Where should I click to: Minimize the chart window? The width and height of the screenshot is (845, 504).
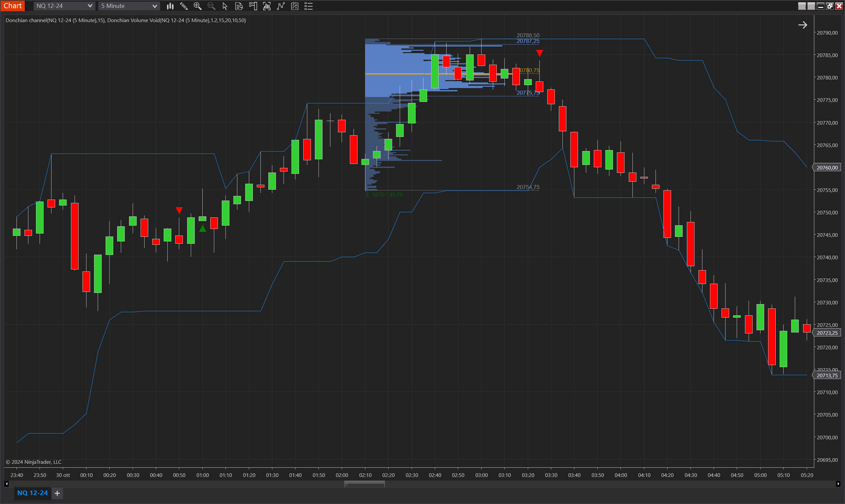click(x=821, y=6)
